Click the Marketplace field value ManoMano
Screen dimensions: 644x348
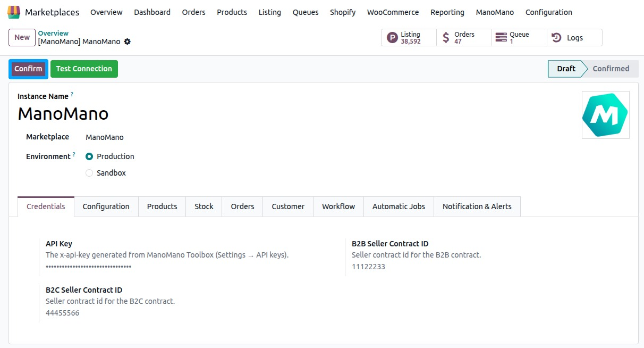[x=105, y=137]
